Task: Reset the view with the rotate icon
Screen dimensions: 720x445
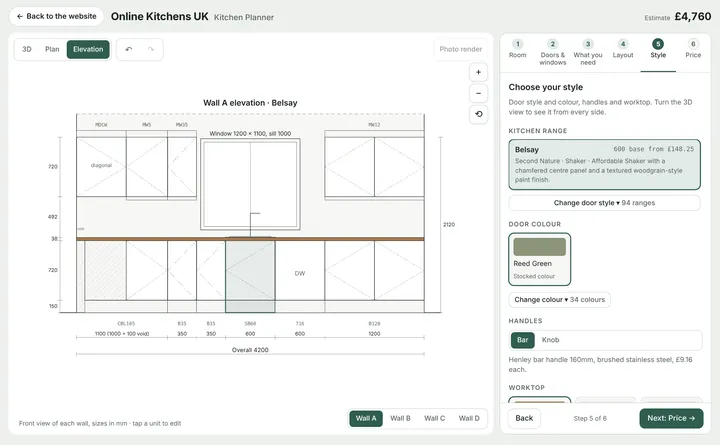Action: coord(478,114)
